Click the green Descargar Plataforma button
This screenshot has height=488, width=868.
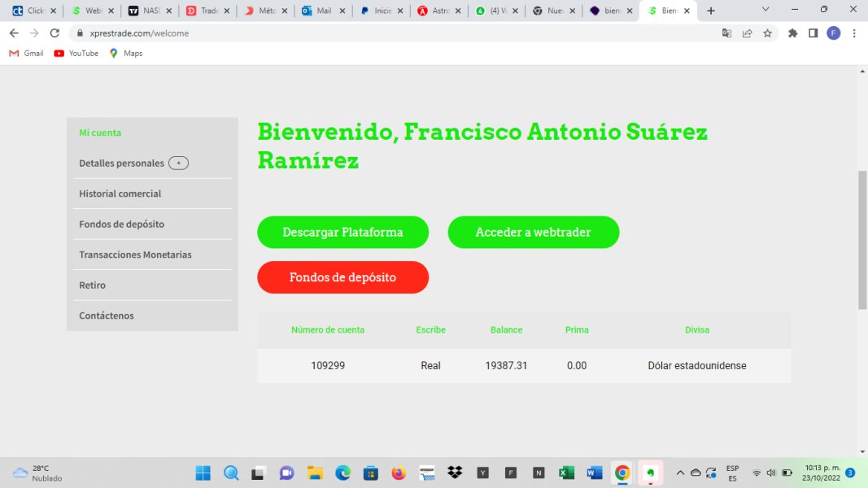tap(342, 233)
